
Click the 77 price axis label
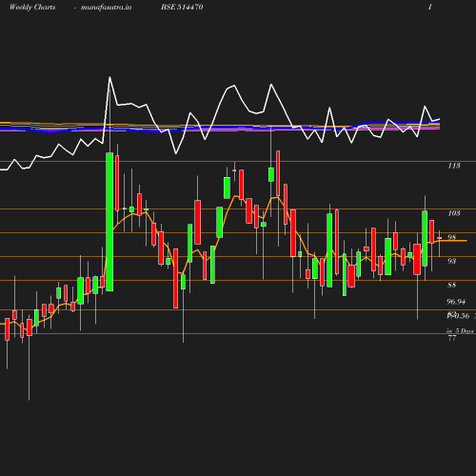point(452,338)
